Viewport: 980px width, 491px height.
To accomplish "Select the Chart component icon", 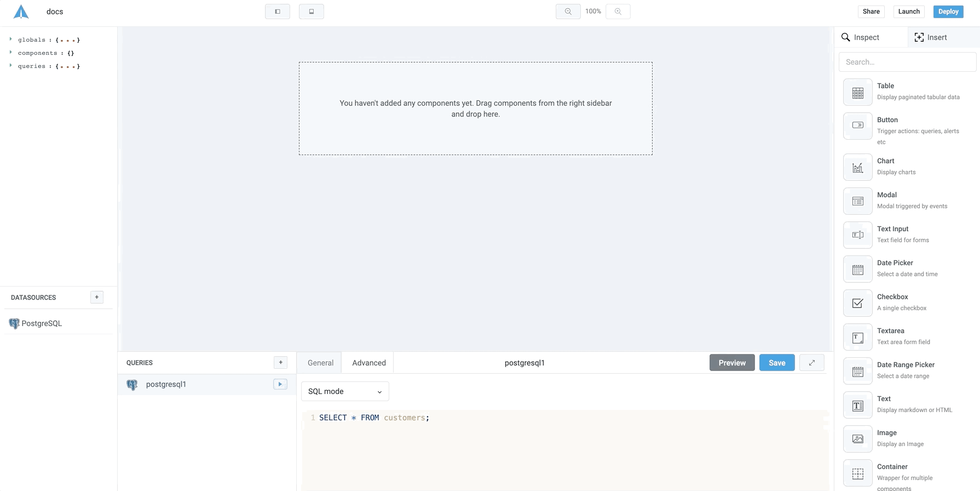I will [x=857, y=168].
